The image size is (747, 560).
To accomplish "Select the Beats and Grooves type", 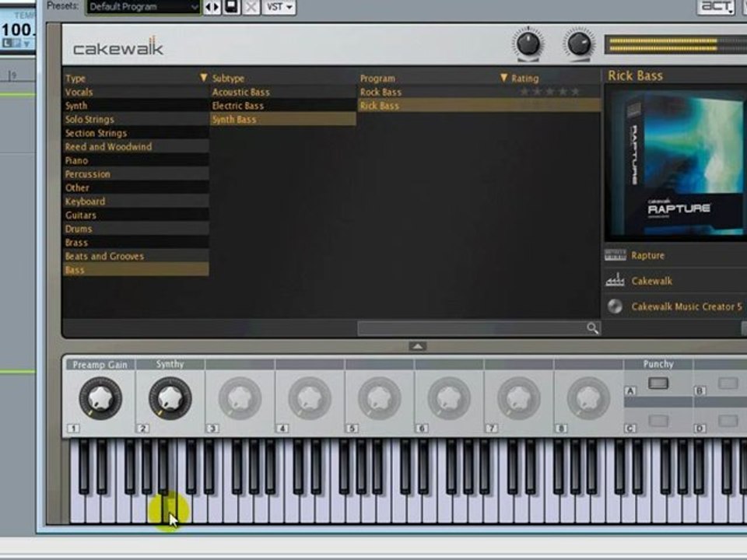I will coord(135,256).
